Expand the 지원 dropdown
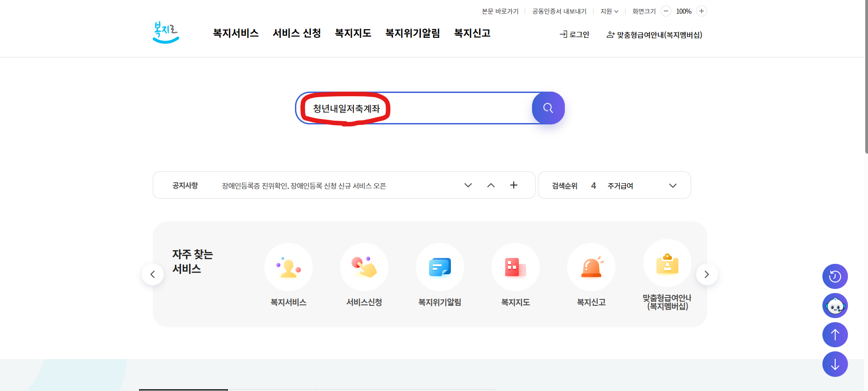The width and height of the screenshot is (868, 391). pos(610,11)
